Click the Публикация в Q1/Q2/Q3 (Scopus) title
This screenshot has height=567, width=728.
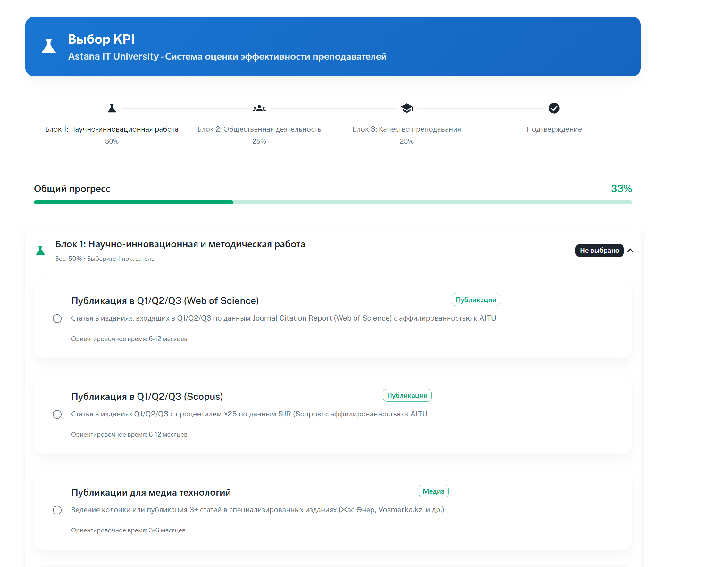pos(147,397)
